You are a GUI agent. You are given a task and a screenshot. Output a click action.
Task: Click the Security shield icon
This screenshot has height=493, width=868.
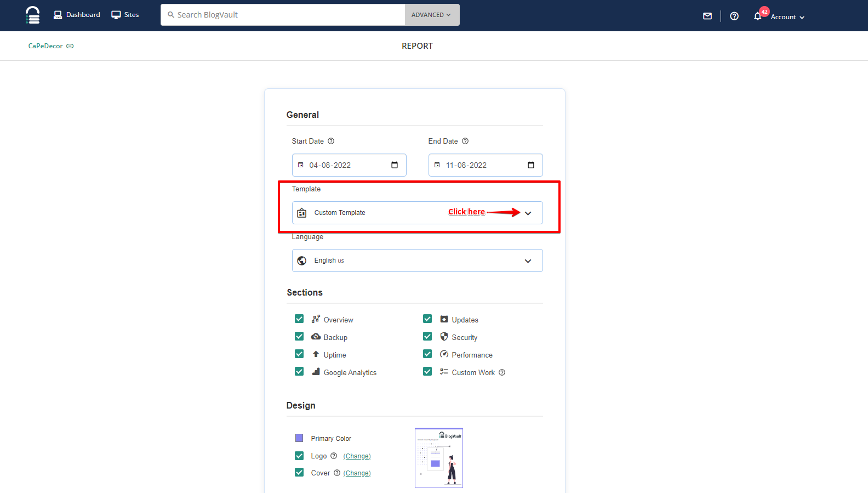tap(444, 337)
